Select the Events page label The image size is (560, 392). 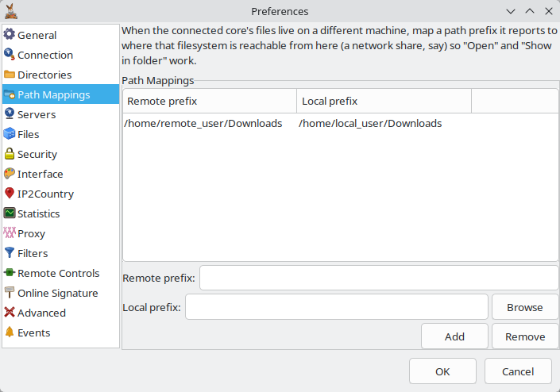[34, 332]
